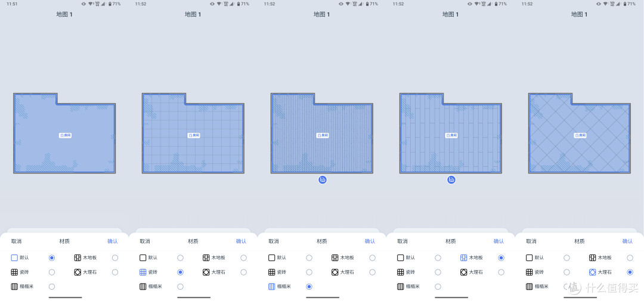Viewport: 644px width, 301px height.
Task: Tap the round blue icon below the wood-plank map
Action: coord(451,179)
